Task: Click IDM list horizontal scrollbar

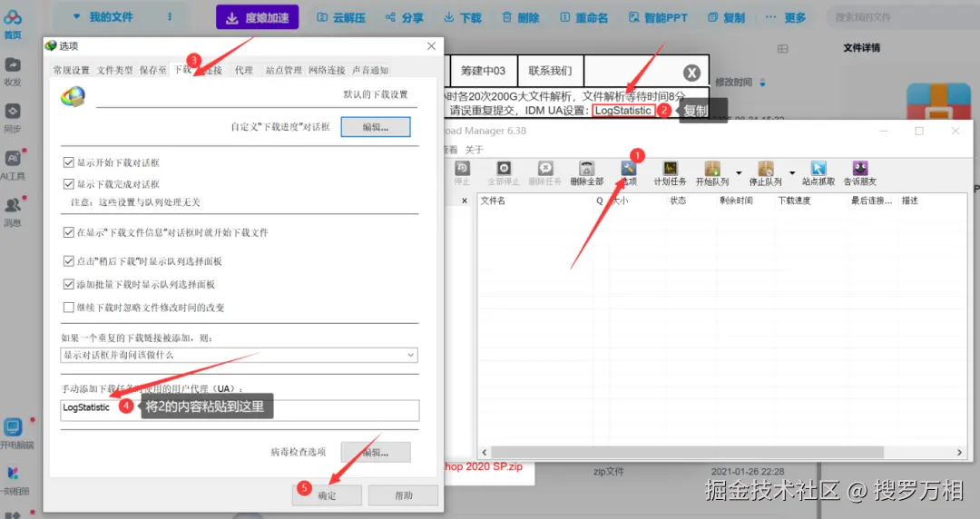Action: pos(688,452)
